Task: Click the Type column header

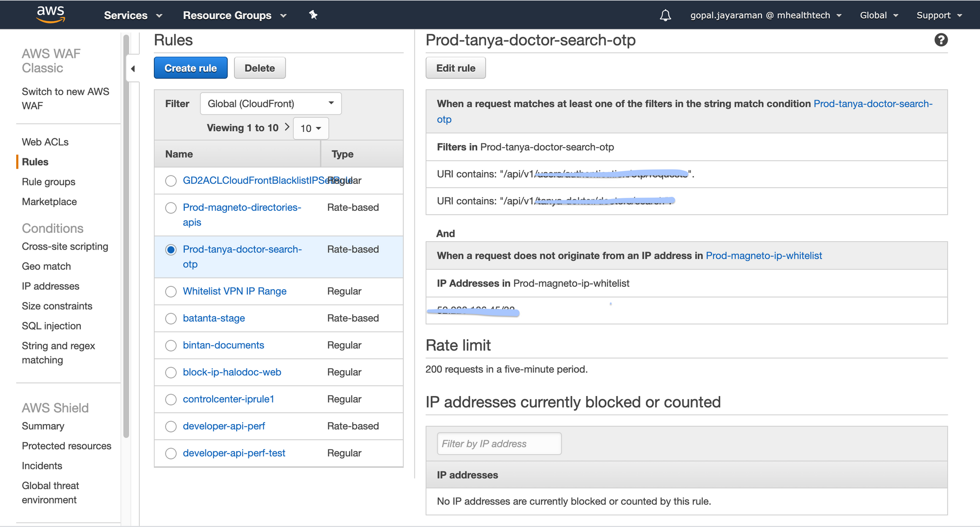Action: click(x=362, y=154)
